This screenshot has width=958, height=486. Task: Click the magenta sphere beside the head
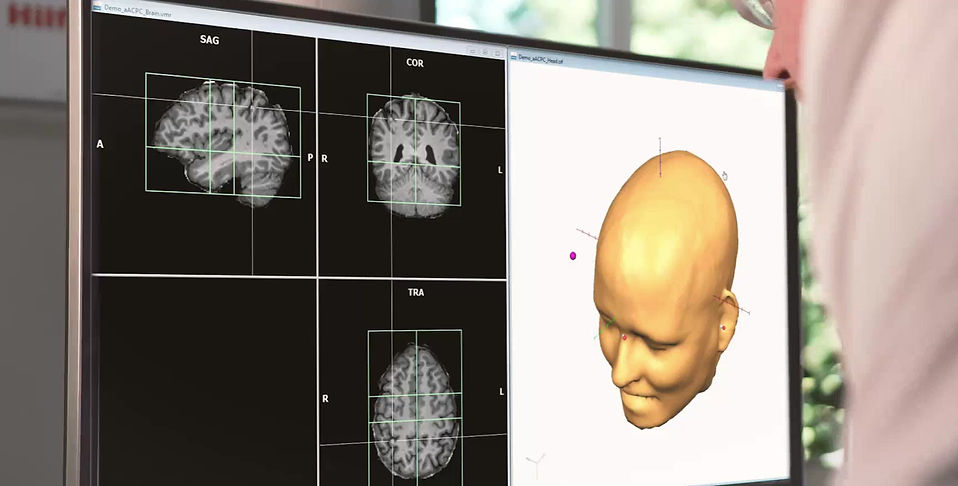coord(572,256)
